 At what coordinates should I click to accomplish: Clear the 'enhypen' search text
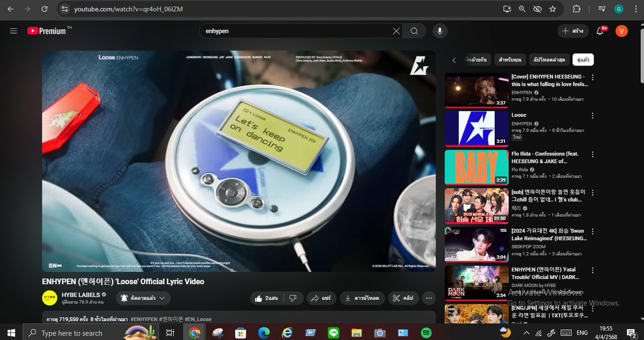point(396,31)
